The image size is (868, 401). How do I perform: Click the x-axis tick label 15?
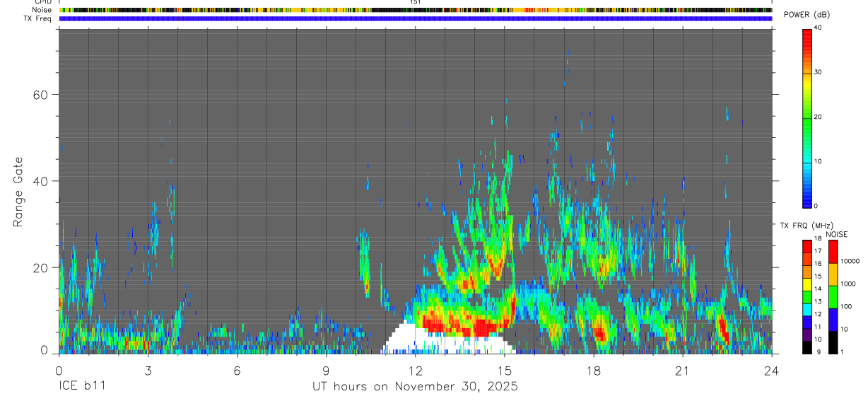[505, 369]
